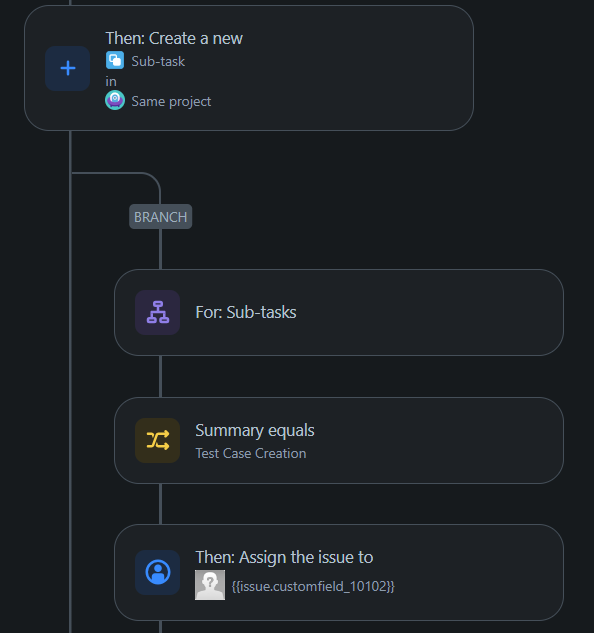Click the yellow shuffle condition icon
Screen dimensions: 594x633
click(157, 440)
